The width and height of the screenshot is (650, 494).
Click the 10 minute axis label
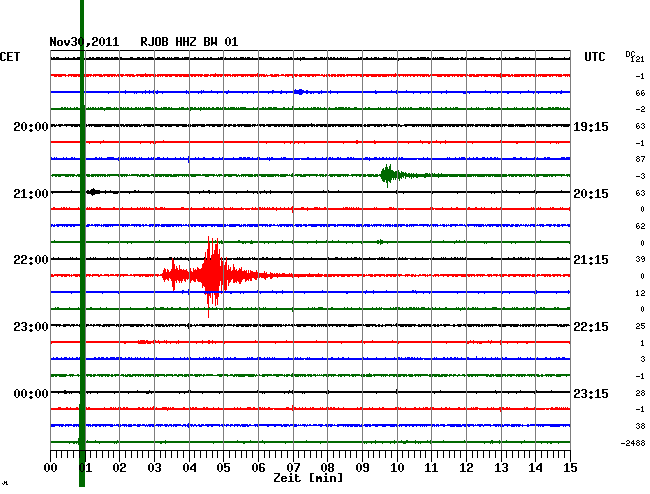[x=397, y=468]
